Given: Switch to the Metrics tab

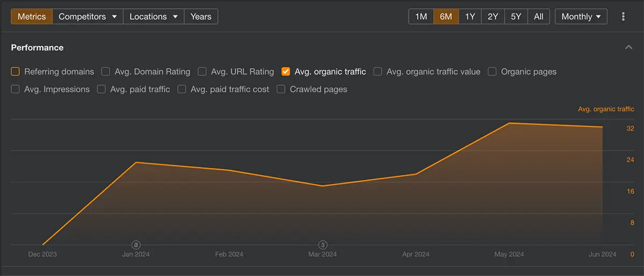Looking at the screenshot, I should (x=32, y=17).
